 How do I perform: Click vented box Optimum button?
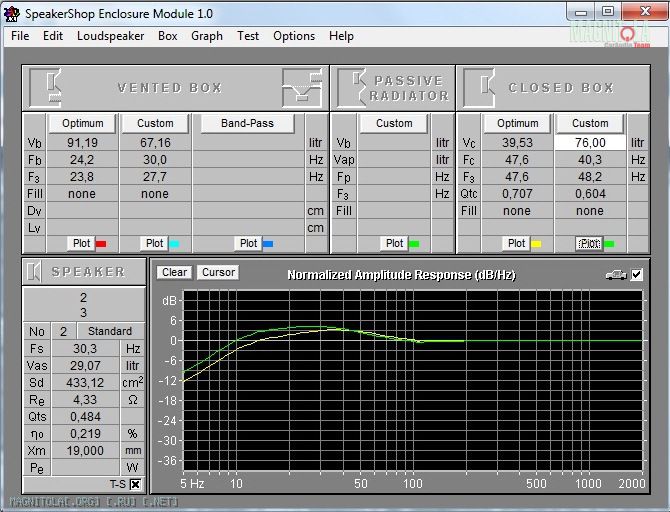(x=82, y=124)
